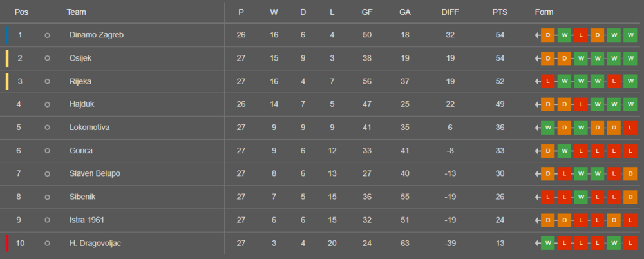Sort table by PTS column header
Viewport: 644px width, 259px height.
[499, 12]
